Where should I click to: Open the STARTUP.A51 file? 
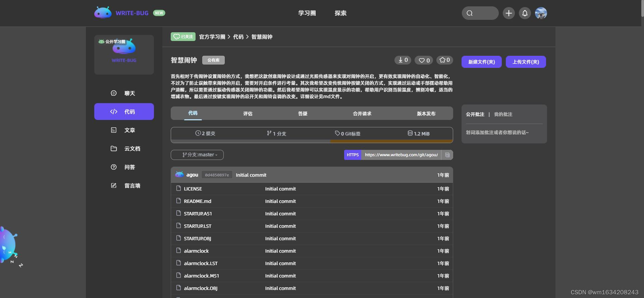pyautogui.click(x=198, y=214)
